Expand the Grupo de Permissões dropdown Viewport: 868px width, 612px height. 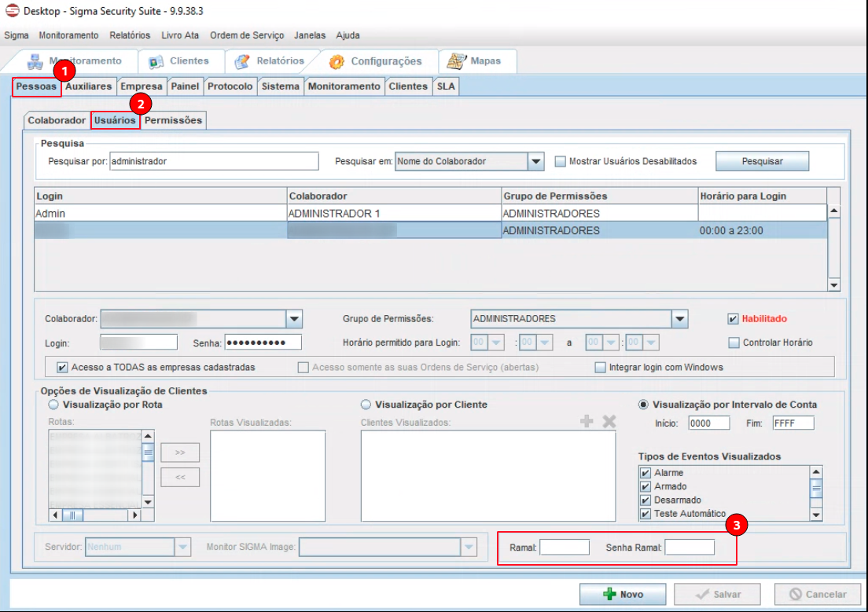(x=680, y=319)
